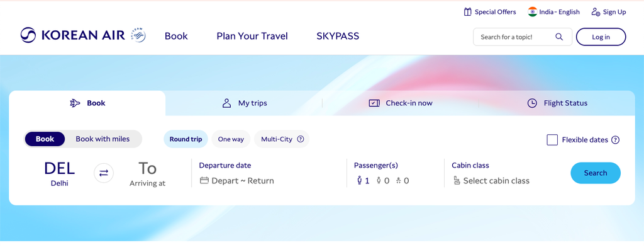The height and width of the screenshot is (247, 644).
Task: Open the Flight Status tab
Action: [x=557, y=103]
